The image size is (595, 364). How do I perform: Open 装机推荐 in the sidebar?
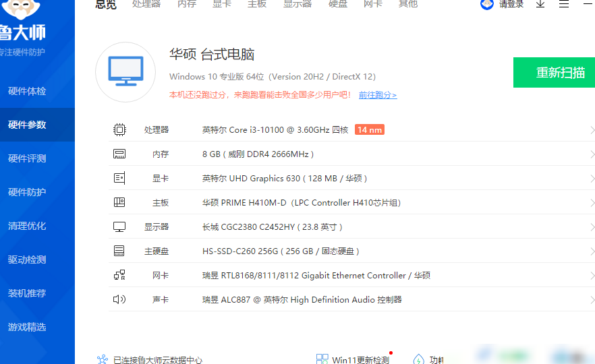[37, 293]
